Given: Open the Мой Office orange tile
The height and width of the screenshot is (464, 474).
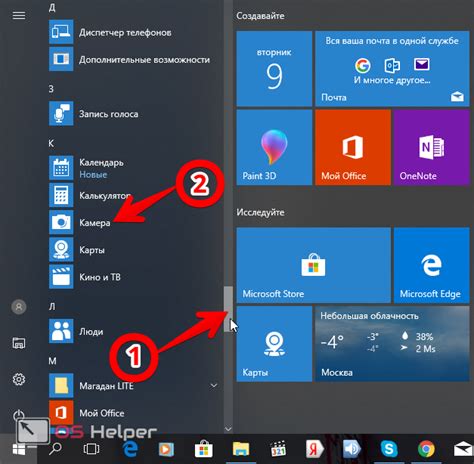Looking at the screenshot, I should point(353,147).
